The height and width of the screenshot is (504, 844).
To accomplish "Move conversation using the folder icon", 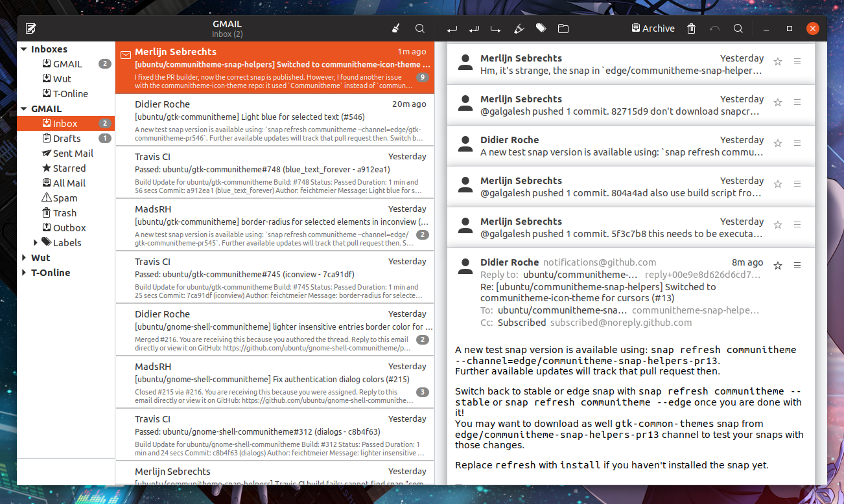I will click(x=563, y=29).
